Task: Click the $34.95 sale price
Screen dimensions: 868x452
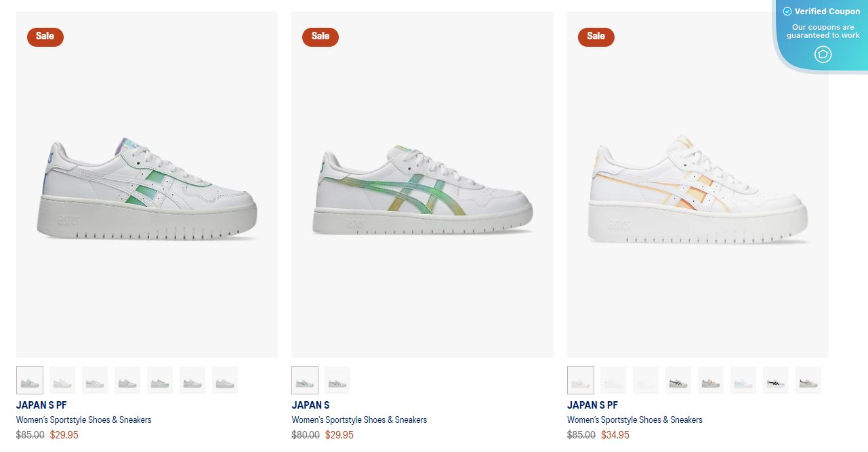Action: (615, 435)
